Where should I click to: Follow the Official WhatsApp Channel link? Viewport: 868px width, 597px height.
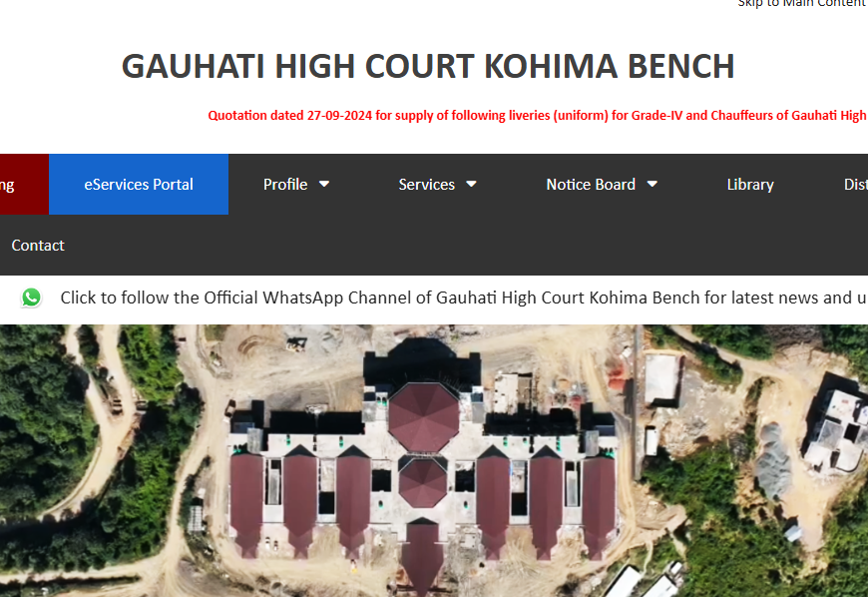(464, 298)
